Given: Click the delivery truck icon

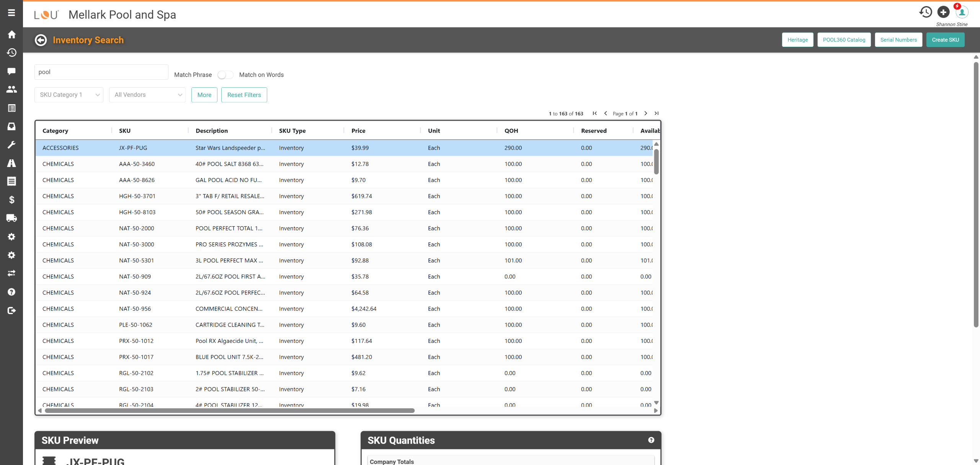Looking at the screenshot, I should [11, 218].
